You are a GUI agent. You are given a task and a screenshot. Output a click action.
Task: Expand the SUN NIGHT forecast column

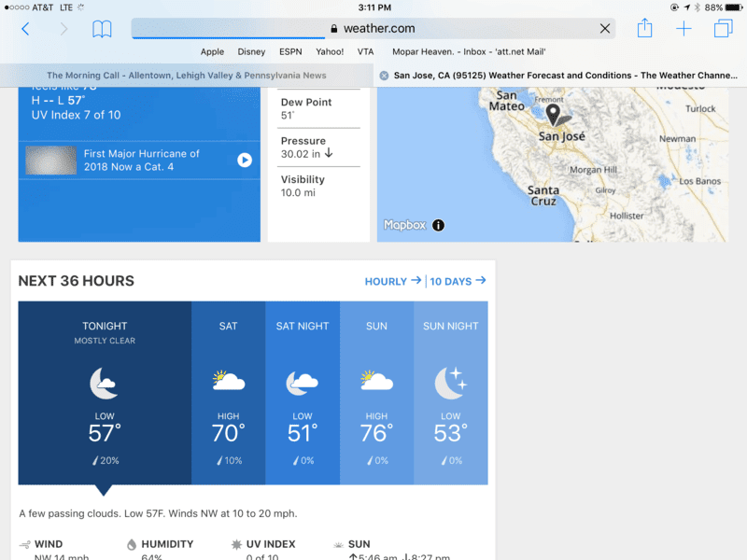tap(451, 393)
